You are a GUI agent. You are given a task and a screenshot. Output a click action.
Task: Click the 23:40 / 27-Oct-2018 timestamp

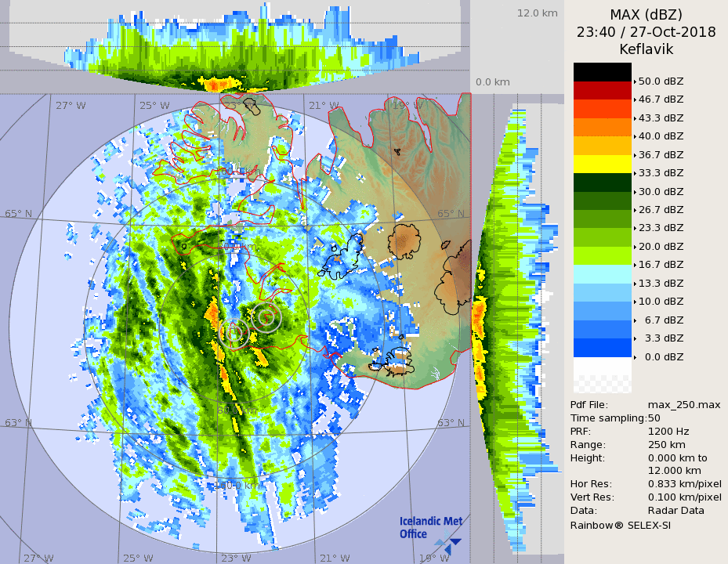(646, 32)
